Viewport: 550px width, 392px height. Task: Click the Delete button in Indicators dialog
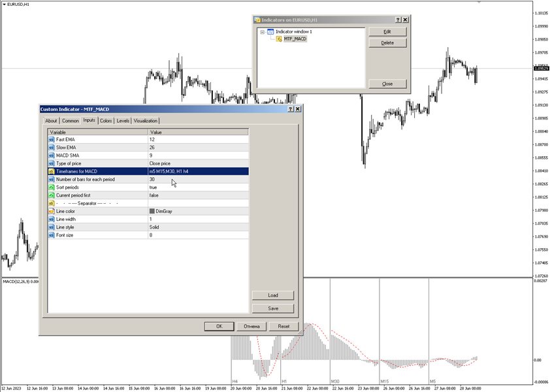[387, 43]
